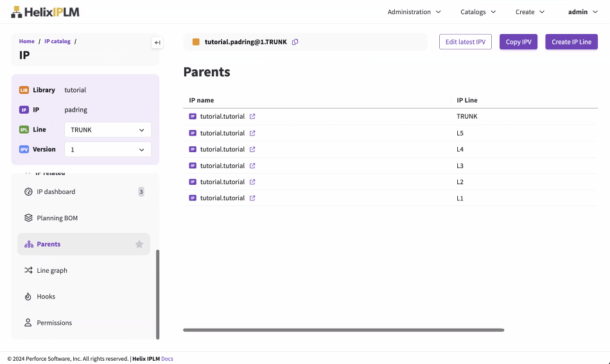Image resolution: width=610 pixels, height=364 pixels.
Task: Click the horizontal scrollbar below the table
Action: [x=344, y=330]
